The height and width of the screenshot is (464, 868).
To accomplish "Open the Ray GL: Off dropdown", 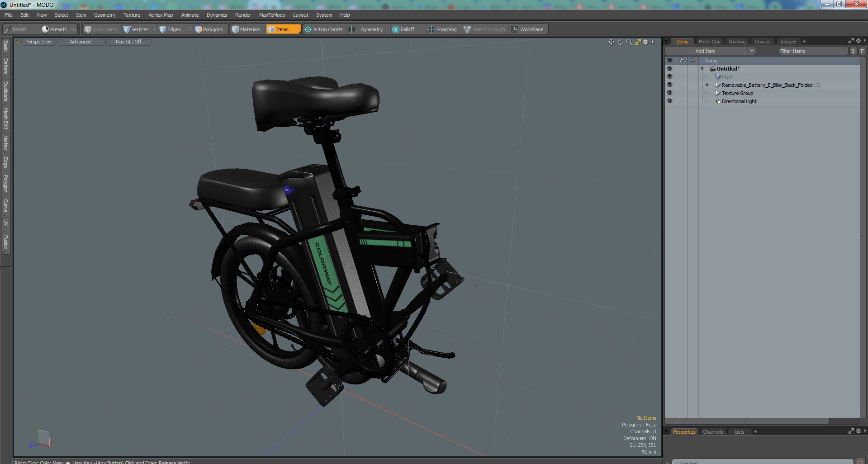I will (129, 42).
